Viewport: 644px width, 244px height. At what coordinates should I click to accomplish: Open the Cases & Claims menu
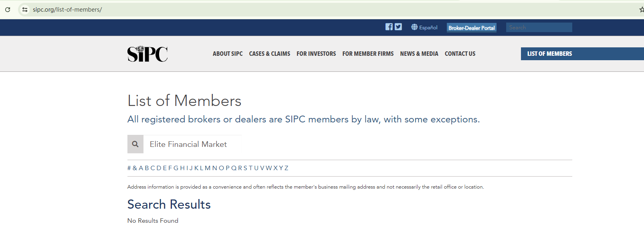tap(270, 54)
